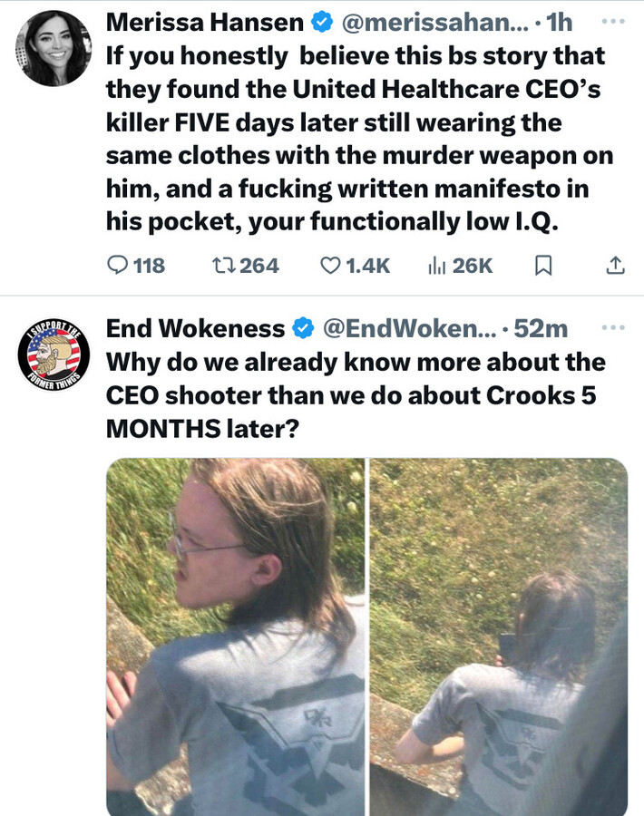This screenshot has width=644, height=816.
Task: Open the 52m timestamp on End Wokeness tweet
Action: pos(541,328)
